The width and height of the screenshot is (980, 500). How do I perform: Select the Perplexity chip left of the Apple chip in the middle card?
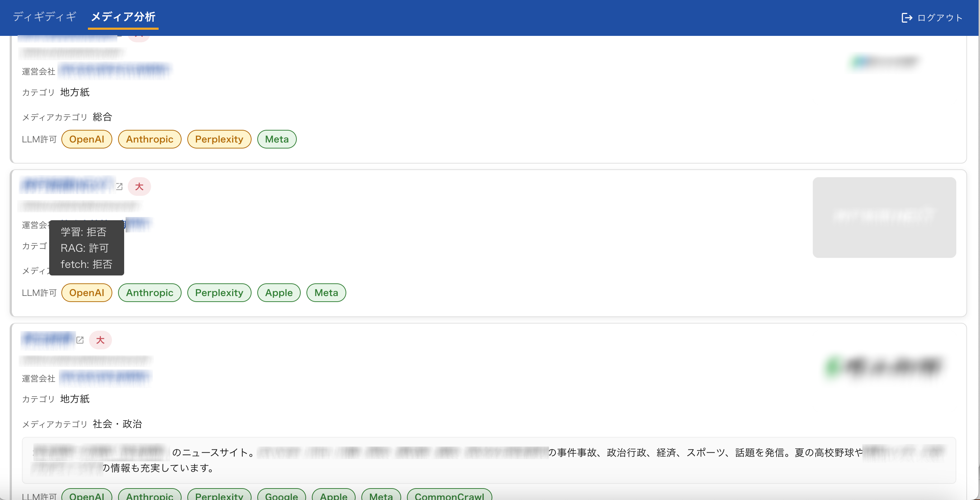(x=219, y=293)
